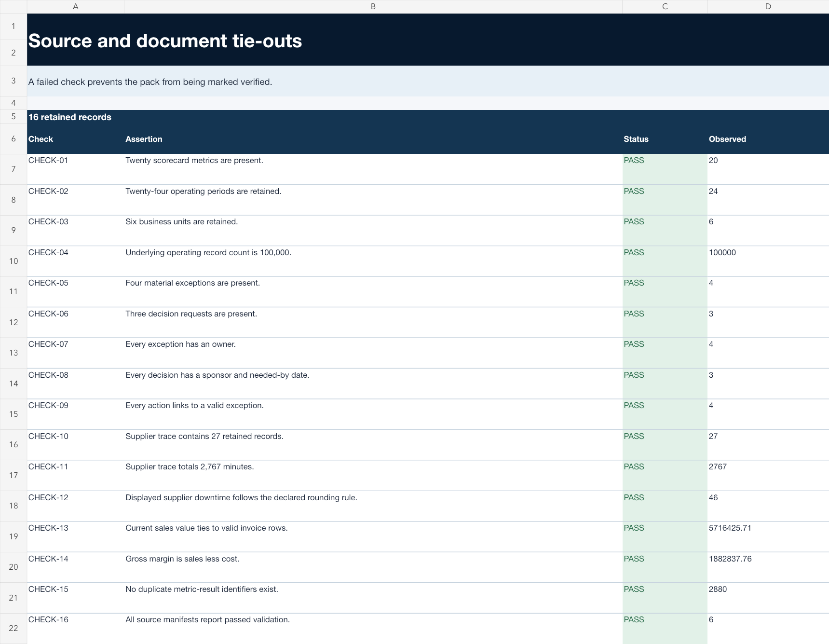Click 'All source manifests report passed validation.'
The image size is (829, 644).
208,619
